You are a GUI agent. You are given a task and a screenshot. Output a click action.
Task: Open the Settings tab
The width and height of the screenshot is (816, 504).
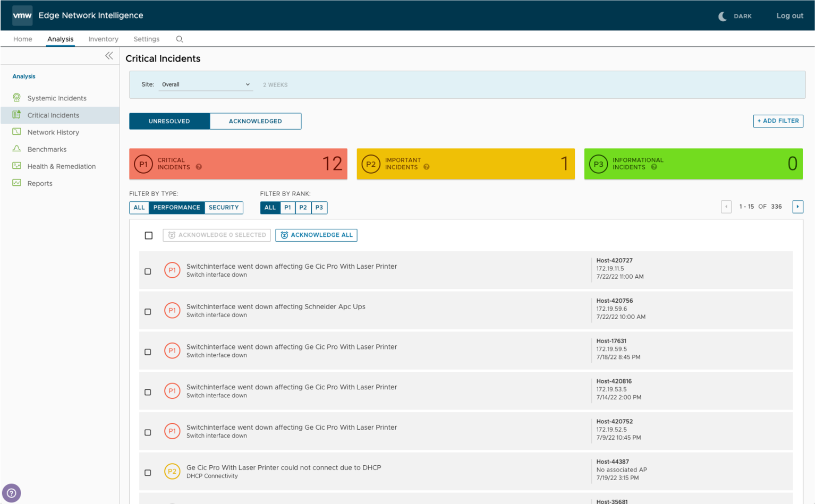146,39
